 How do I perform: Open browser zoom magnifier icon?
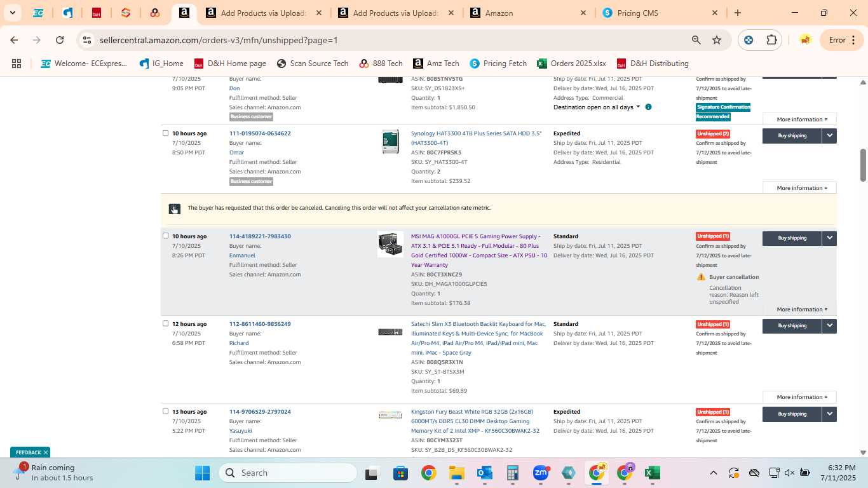pos(696,40)
